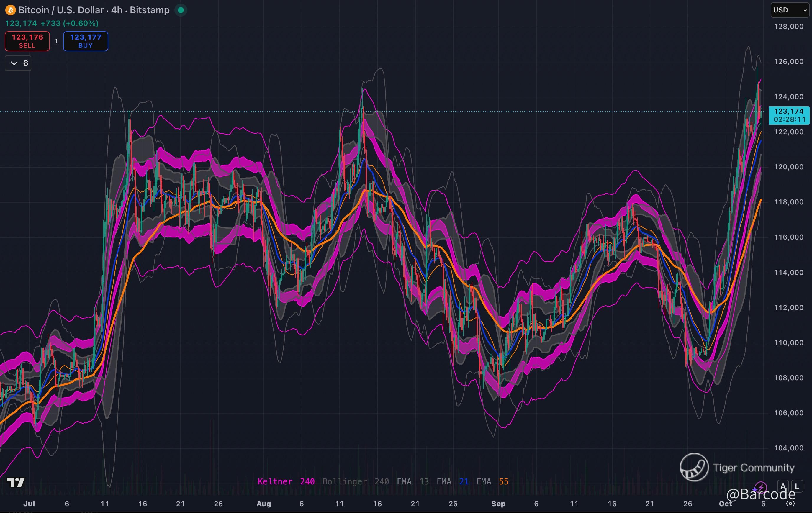This screenshot has height=513, width=812.
Task: Click the Bitcoin symbol logo icon
Action: pos(10,10)
